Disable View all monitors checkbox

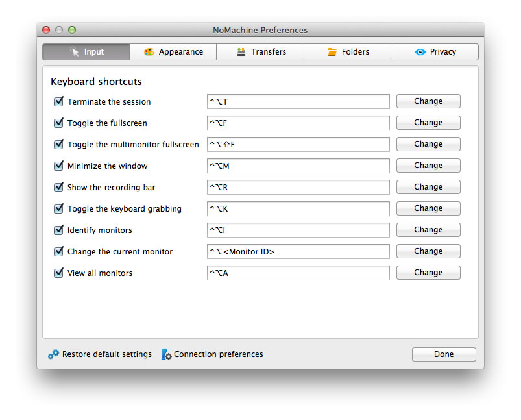pos(58,273)
